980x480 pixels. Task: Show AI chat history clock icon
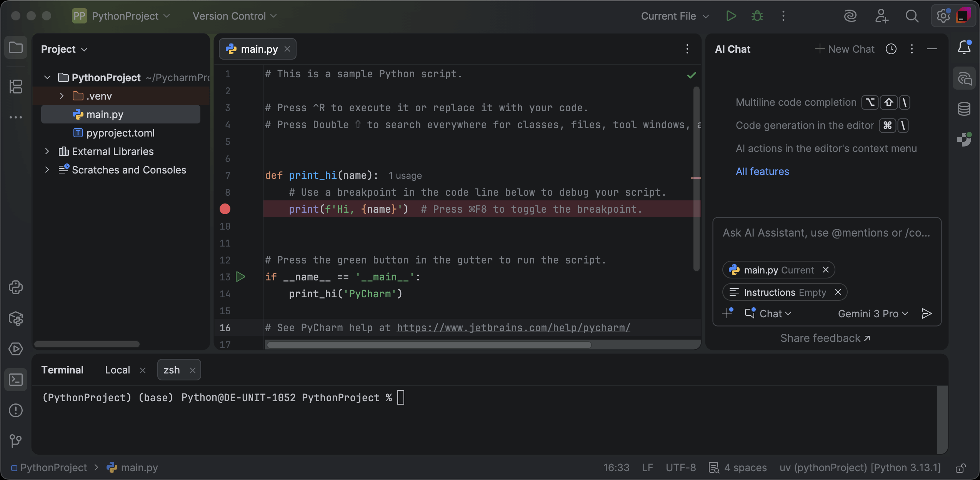(x=891, y=49)
